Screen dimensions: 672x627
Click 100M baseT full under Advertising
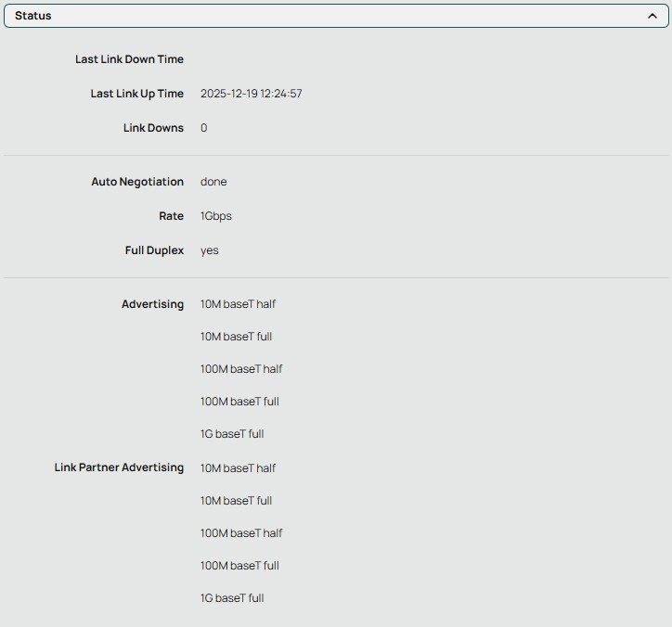tap(239, 402)
